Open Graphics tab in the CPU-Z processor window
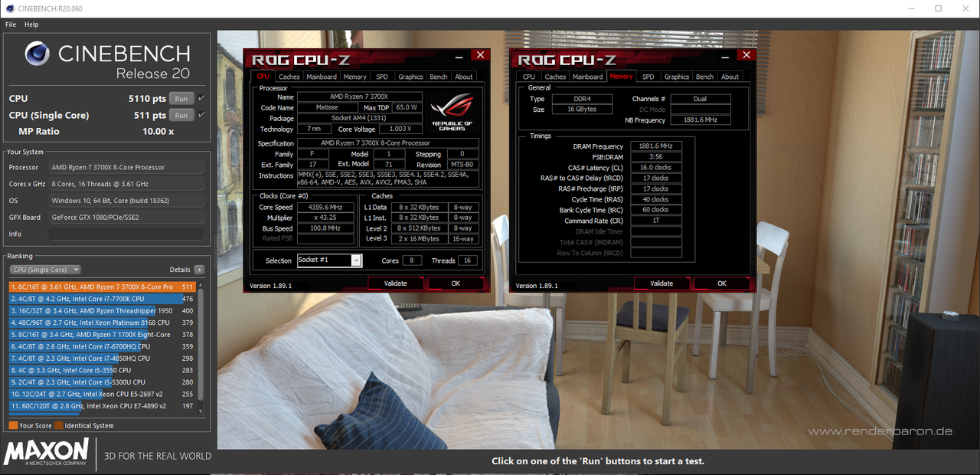Screen dimensions: 980x475 coord(410,77)
